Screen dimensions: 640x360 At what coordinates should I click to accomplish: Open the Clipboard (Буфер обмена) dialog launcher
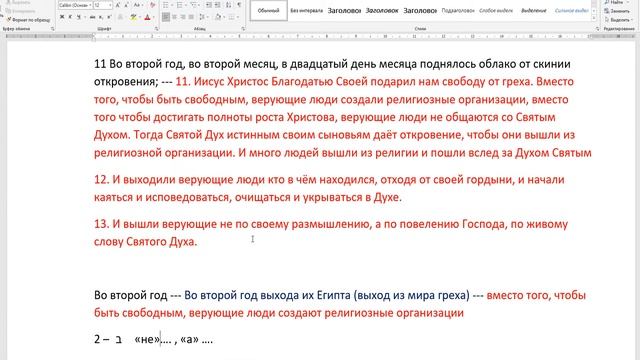pyautogui.click(x=53, y=29)
